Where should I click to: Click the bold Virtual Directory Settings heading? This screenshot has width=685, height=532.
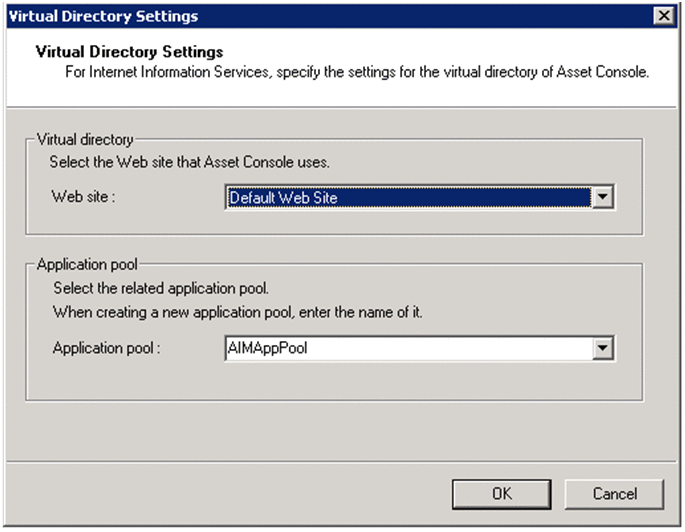[x=129, y=51]
